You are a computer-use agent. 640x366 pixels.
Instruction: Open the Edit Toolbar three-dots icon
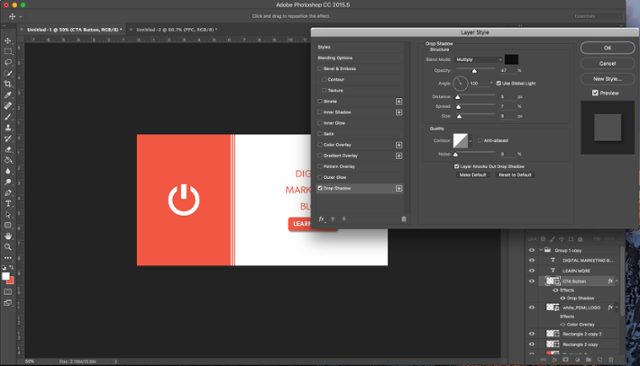[x=8, y=258]
